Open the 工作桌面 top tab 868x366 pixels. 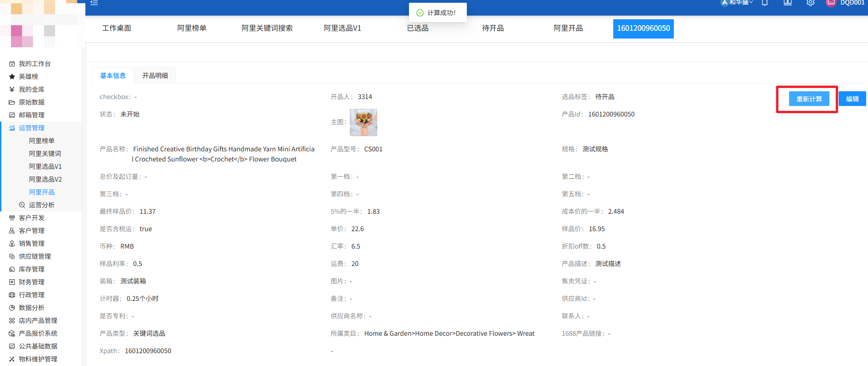click(x=117, y=28)
